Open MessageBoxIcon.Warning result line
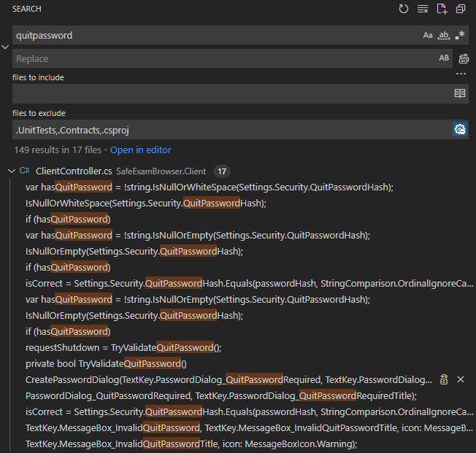 191,444
